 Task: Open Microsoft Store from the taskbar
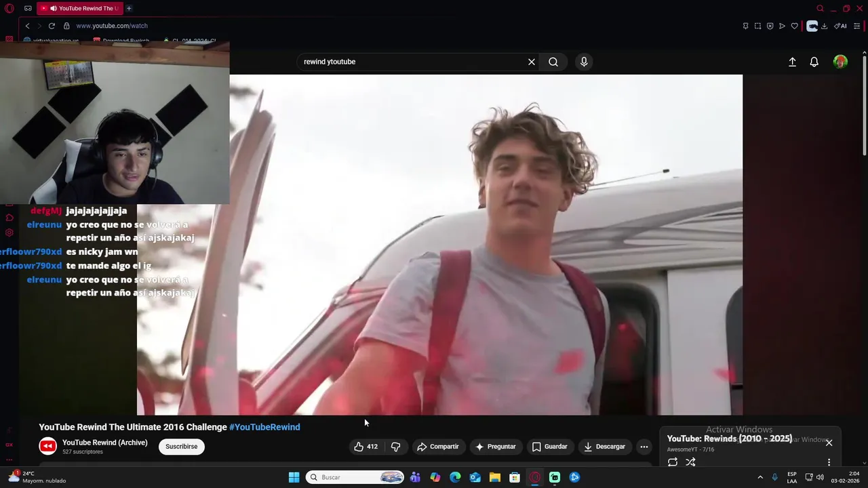pos(515,477)
